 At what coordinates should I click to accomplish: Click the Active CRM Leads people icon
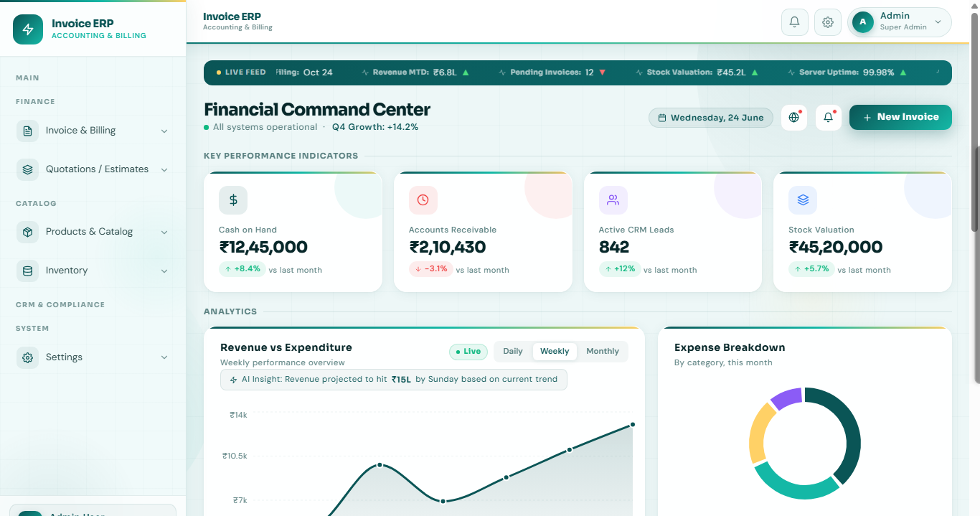(x=613, y=200)
